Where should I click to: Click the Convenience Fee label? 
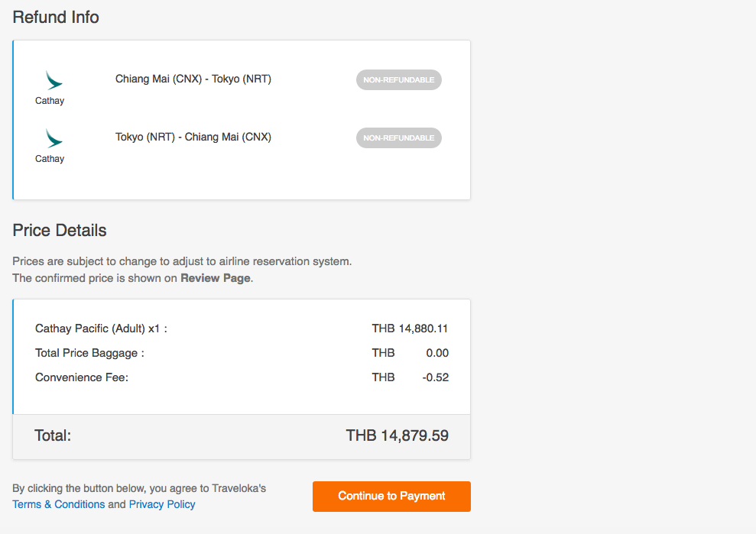[82, 377]
